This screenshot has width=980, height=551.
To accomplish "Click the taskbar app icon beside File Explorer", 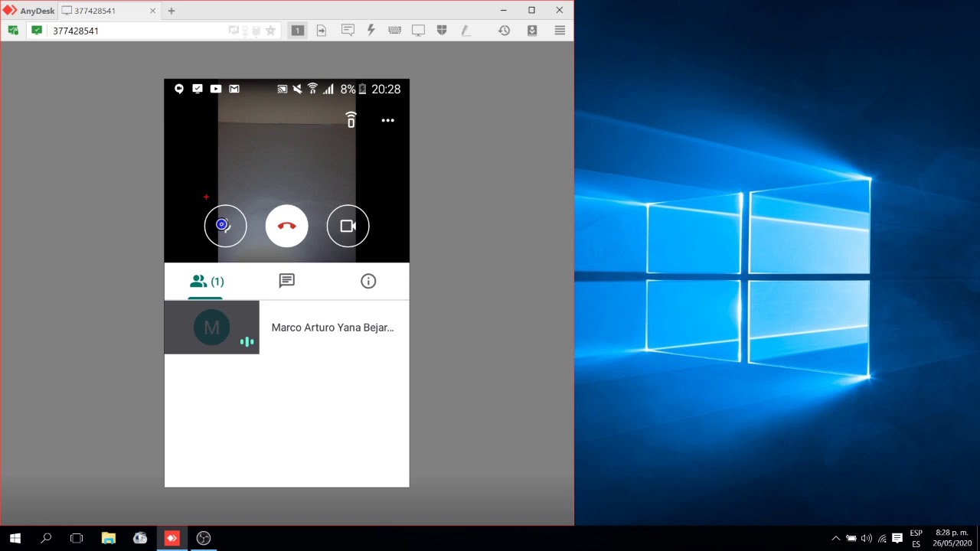I will tap(140, 538).
